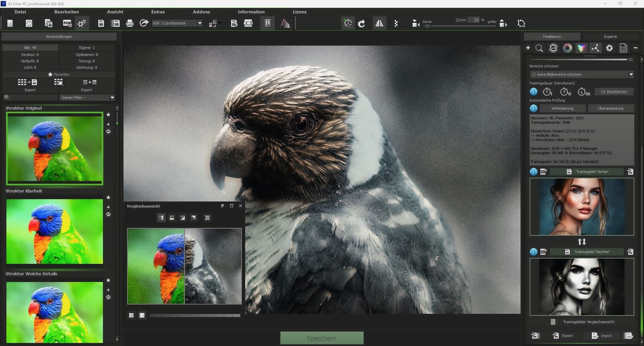Open the Bearbeiten menu

tap(66, 12)
